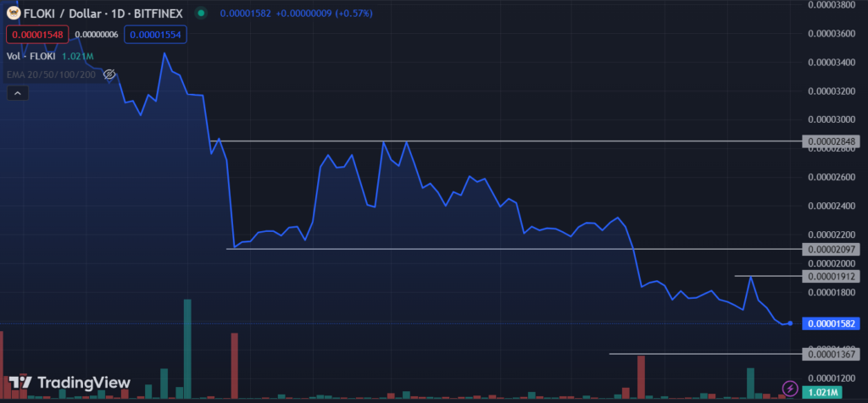Viewport: 868px width, 403px height.
Task: Click the 0.00003400 price axis tick
Action: click(832, 62)
